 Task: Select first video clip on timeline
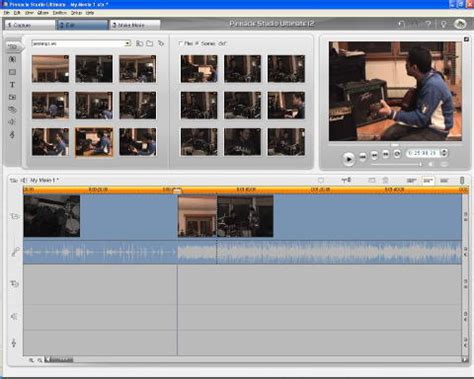click(52, 216)
